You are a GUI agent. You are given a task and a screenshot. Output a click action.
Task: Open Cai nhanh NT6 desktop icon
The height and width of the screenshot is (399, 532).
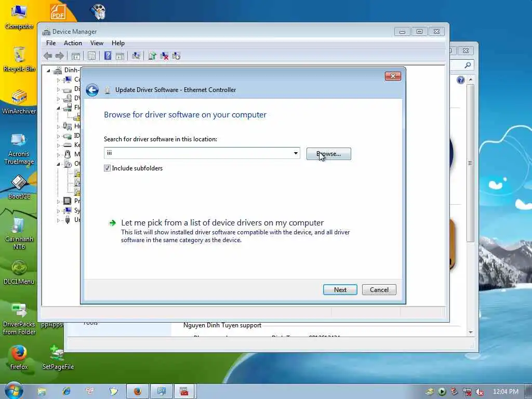19,233
